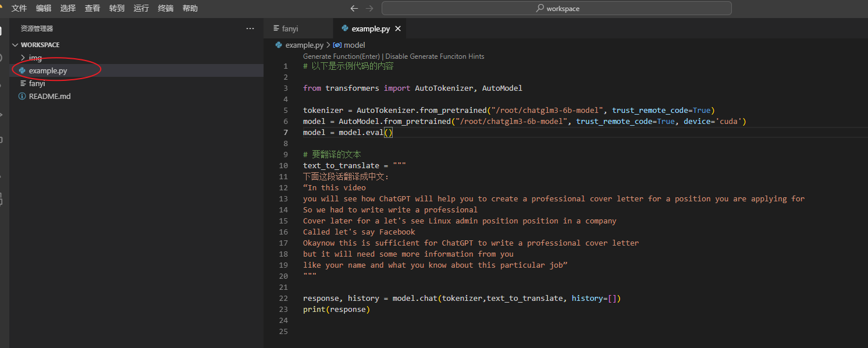Viewport: 868px width, 348px height.
Task: Open the 终端 (Terminal) menu
Action: coord(166,9)
